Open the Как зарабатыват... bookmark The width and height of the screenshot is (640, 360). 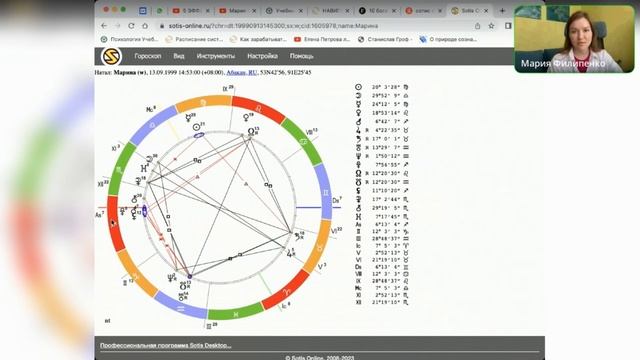(258, 40)
